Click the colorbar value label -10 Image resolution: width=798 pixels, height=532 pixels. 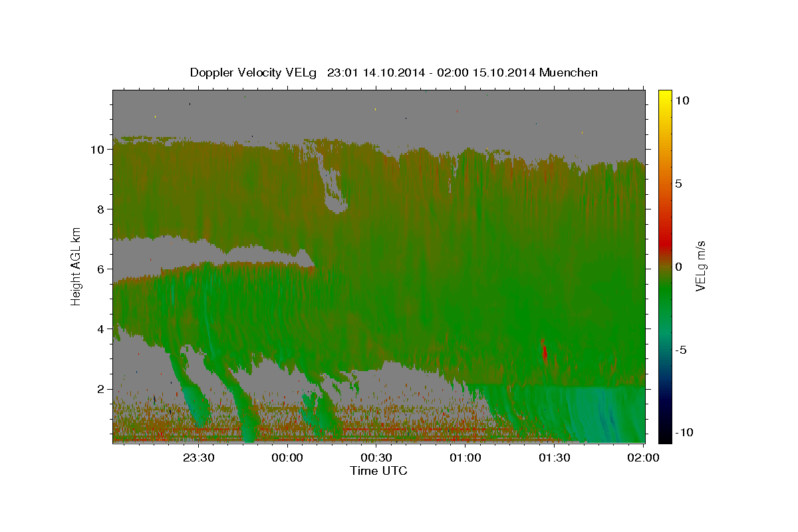[684, 433]
